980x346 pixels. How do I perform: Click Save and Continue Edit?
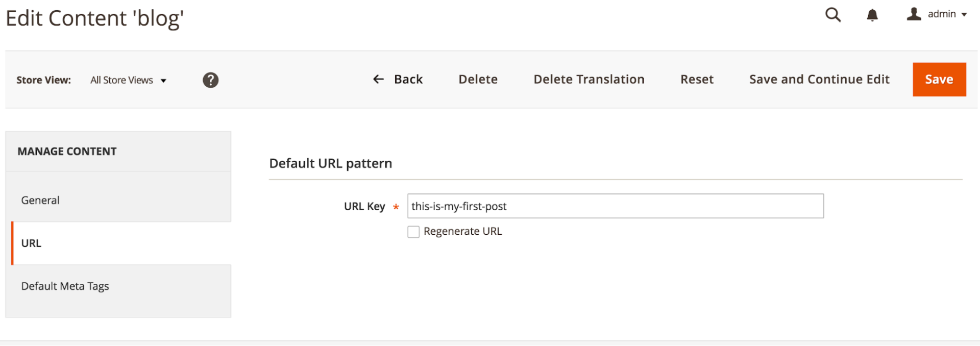click(x=819, y=79)
